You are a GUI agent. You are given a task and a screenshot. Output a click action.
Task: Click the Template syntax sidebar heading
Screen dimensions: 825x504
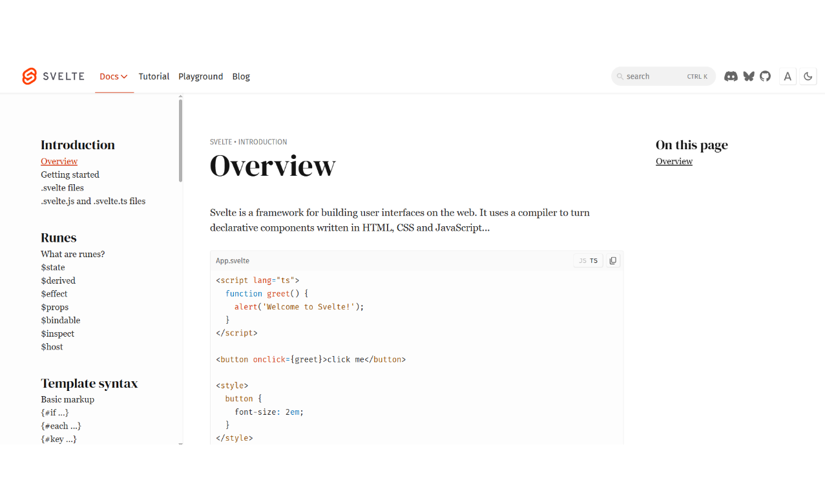point(89,383)
